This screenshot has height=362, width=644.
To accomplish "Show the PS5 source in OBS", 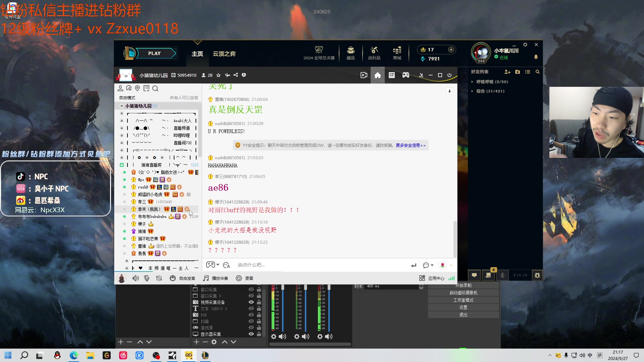I will pyautogui.click(x=251, y=315).
